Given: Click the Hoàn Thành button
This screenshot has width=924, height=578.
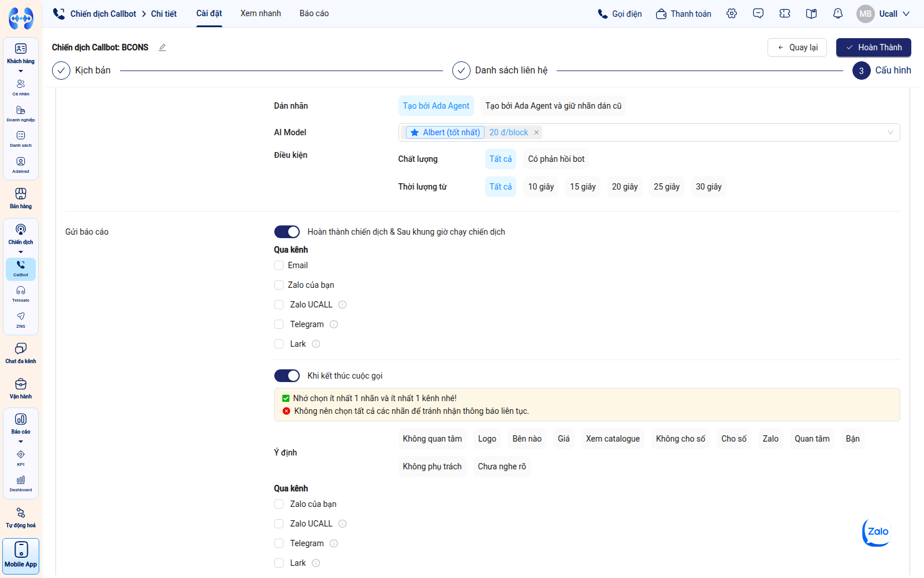Looking at the screenshot, I should 874,47.
